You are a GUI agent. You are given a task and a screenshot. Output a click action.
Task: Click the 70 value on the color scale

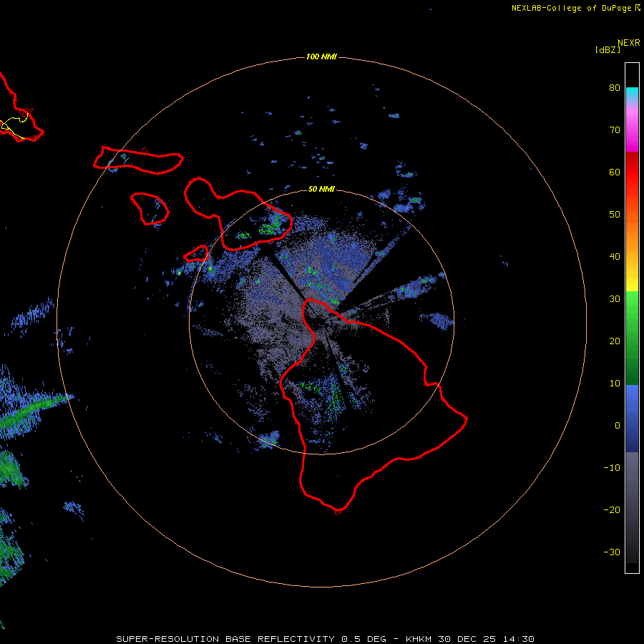point(615,130)
